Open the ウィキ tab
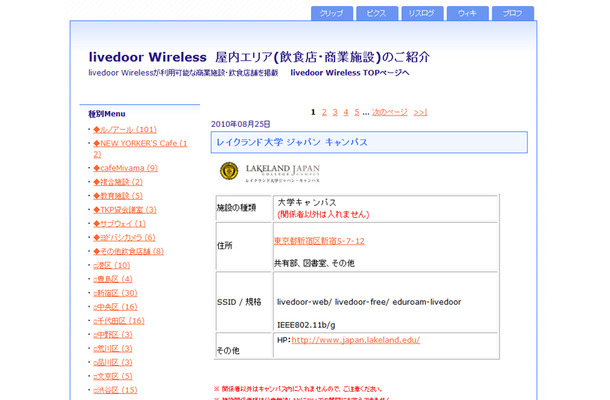610x400 pixels. [468, 13]
